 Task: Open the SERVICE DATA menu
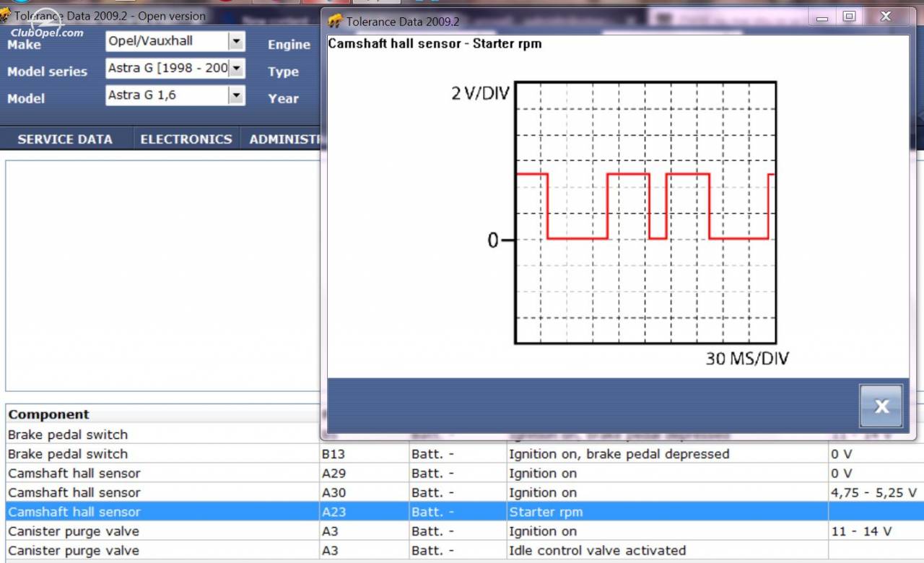pyautogui.click(x=65, y=139)
